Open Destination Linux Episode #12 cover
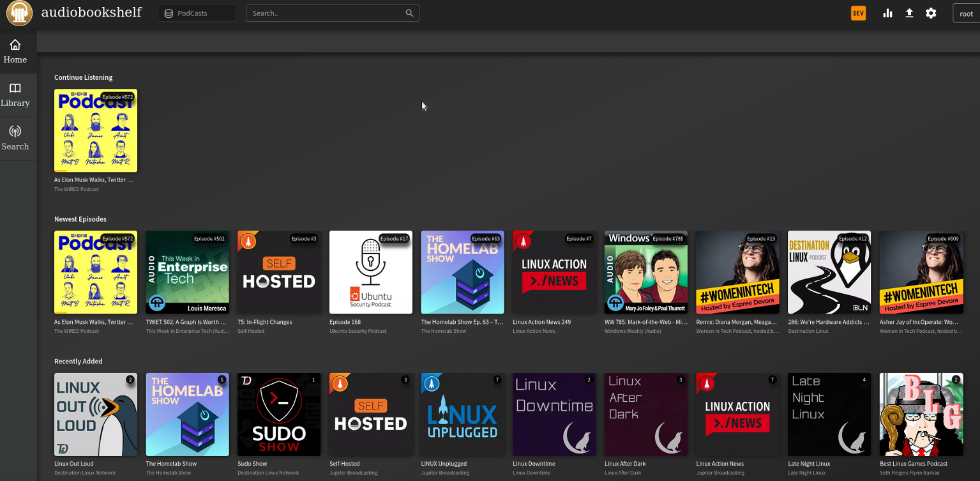Image resolution: width=980 pixels, height=481 pixels. tap(829, 272)
